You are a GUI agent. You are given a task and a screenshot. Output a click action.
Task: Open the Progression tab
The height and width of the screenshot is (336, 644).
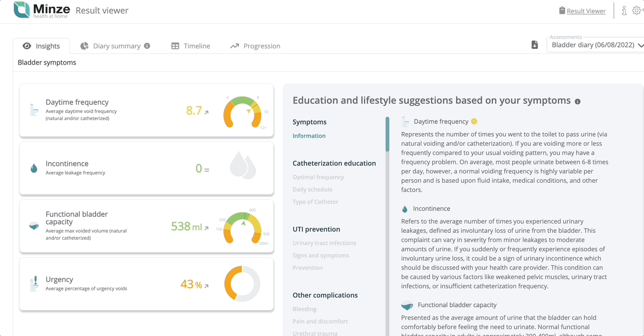(255, 46)
